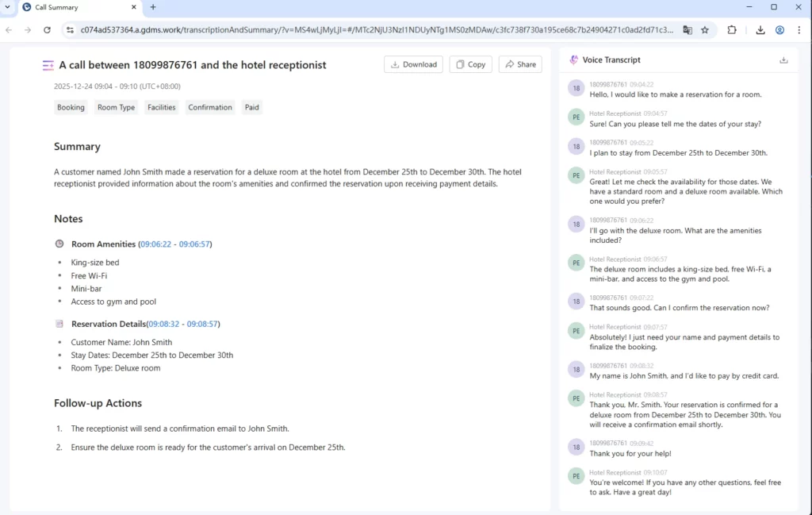This screenshot has height=515, width=812.
Task: Click follow-up action about deluxe room readiness
Action: click(x=209, y=447)
